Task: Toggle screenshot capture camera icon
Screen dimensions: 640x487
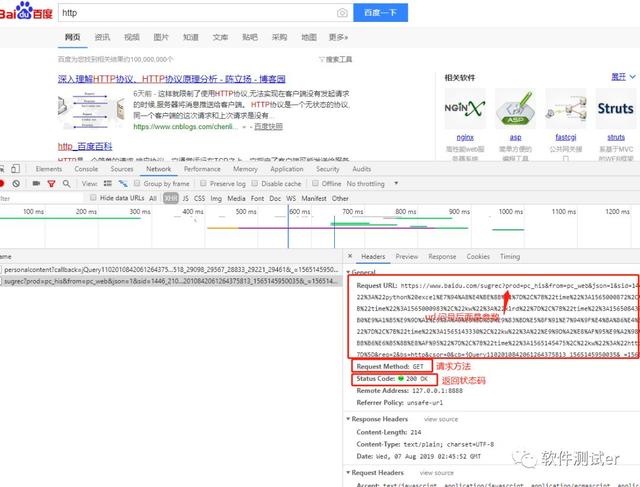Action: [36, 184]
